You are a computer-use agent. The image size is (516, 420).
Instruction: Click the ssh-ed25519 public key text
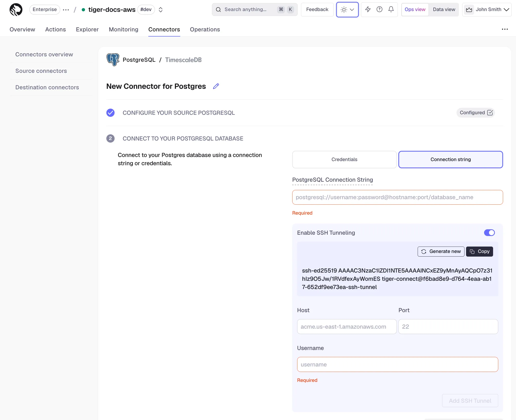click(x=397, y=279)
